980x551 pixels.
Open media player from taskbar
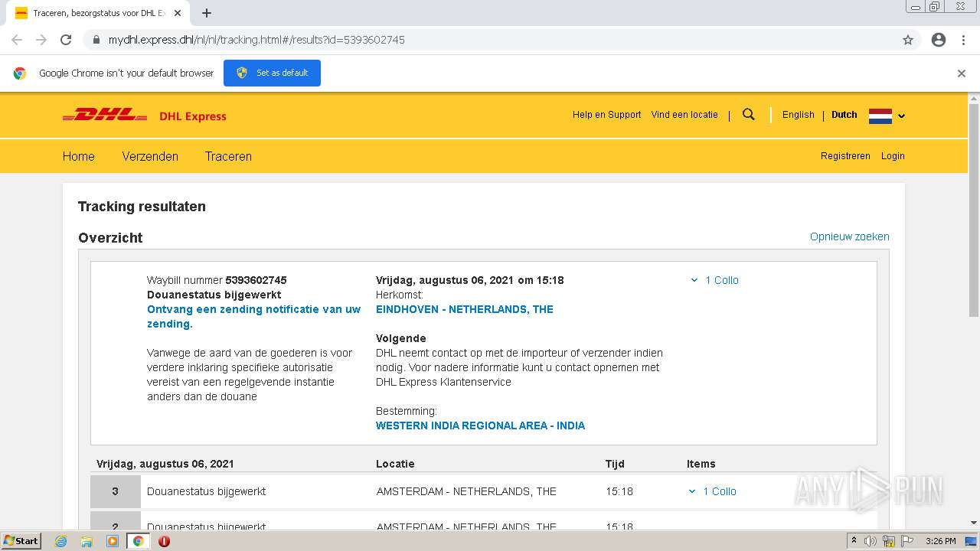click(113, 541)
